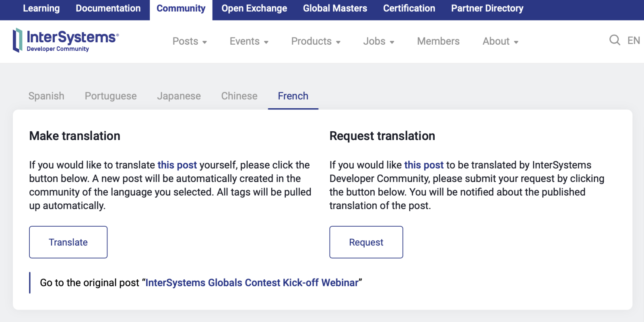Expand the Posts dropdown menu
Screen dimensions: 644x322
(190, 41)
